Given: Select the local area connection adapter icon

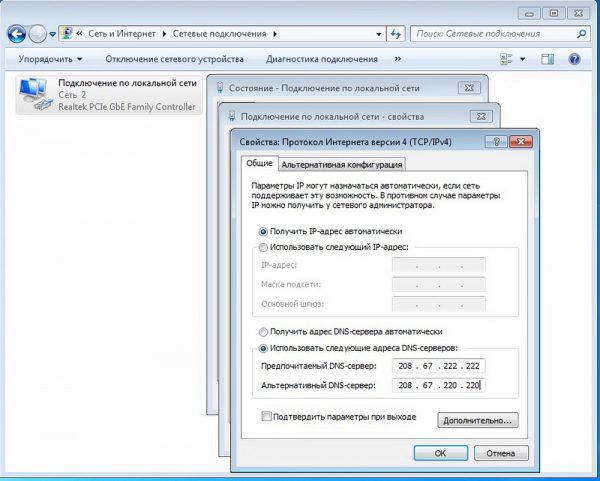Looking at the screenshot, I should click(x=35, y=94).
